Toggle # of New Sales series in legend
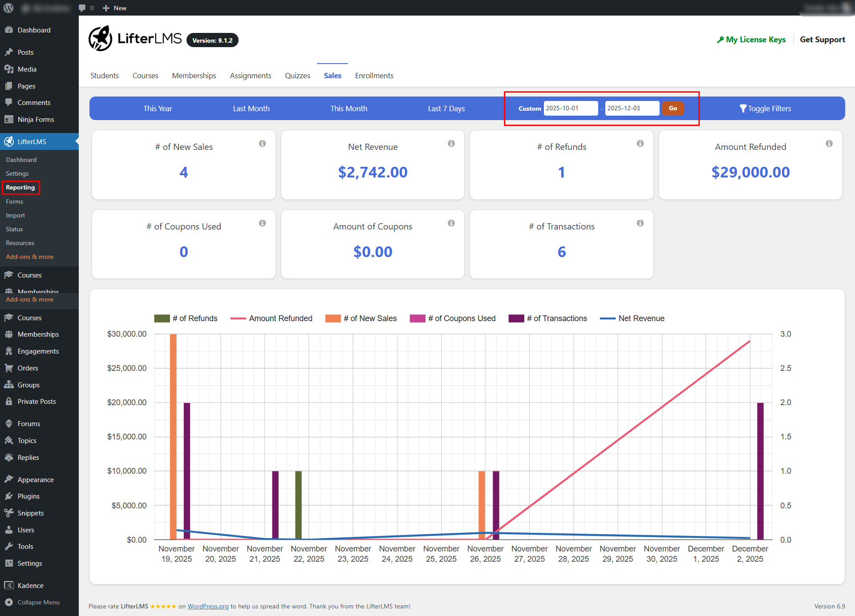 [361, 318]
